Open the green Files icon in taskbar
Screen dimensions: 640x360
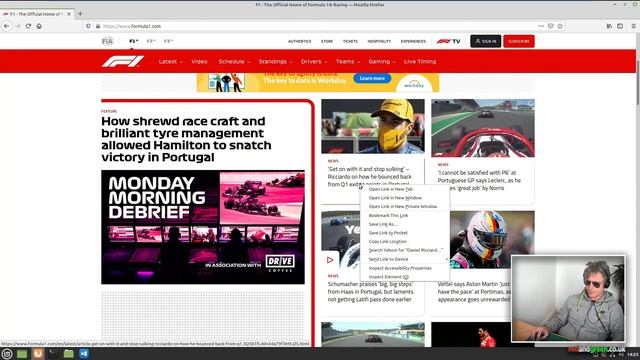click(x=22, y=353)
